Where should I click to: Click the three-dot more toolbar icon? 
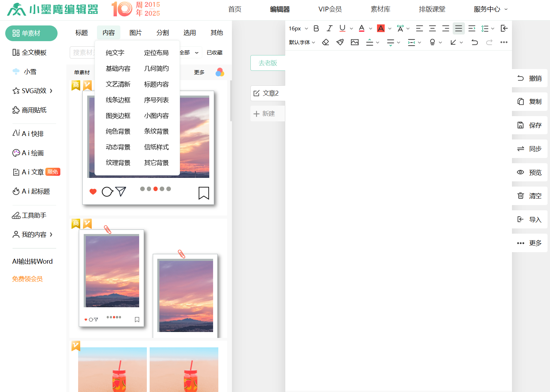pyautogui.click(x=504, y=42)
